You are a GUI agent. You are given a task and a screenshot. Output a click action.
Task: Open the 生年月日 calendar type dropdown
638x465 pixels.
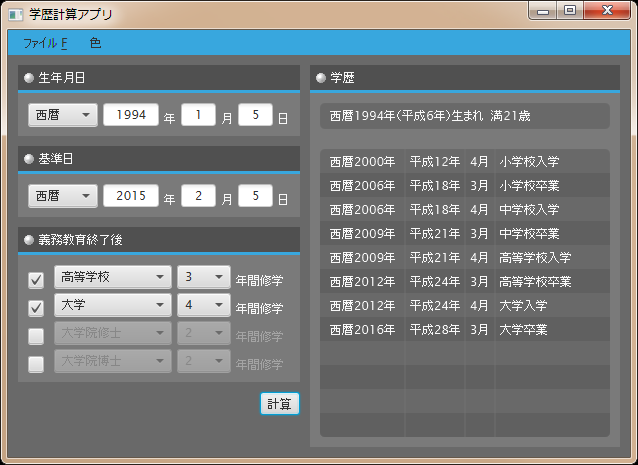(62, 115)
